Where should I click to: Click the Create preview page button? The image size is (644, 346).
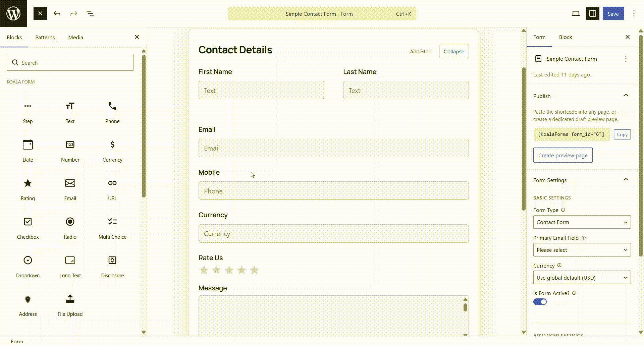(563, 155)
